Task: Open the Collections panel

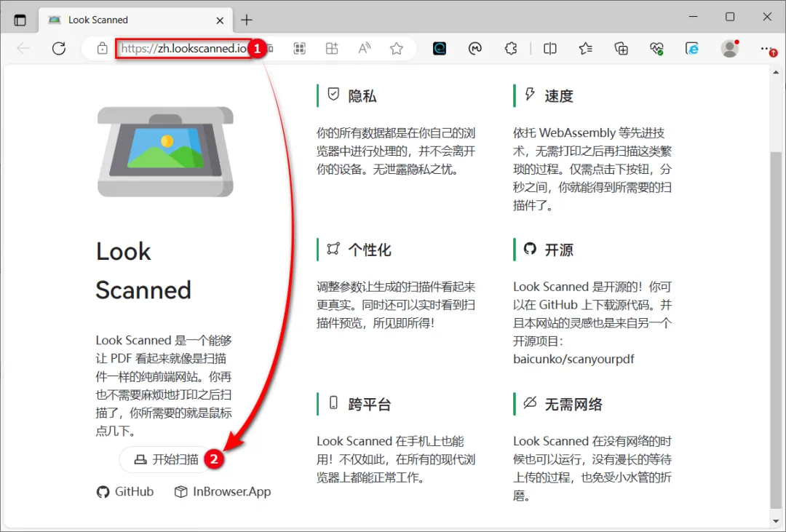Action: tap(621, 49)
